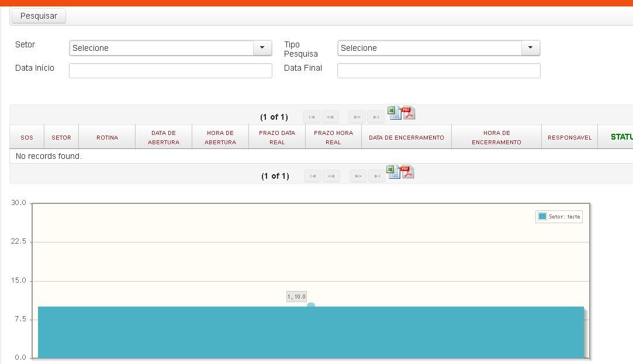The image size is (633, 364).
Task: Click the chart data point labeled 1, 10.0
Action: click(311, 306)
